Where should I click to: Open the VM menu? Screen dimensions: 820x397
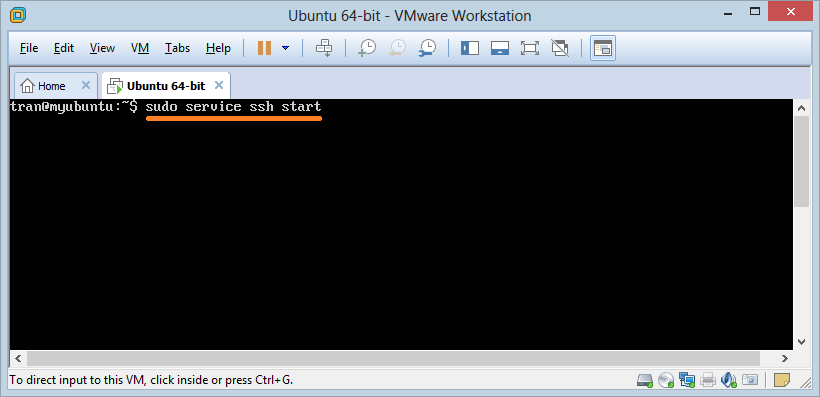click(x=140, y=48)
